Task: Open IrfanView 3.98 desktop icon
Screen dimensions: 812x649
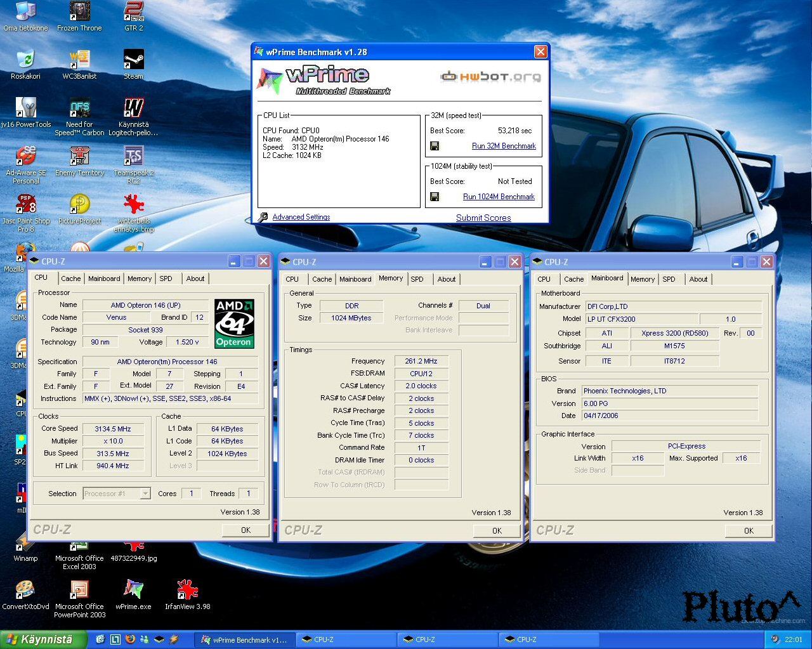Action: tap(187, 595)
